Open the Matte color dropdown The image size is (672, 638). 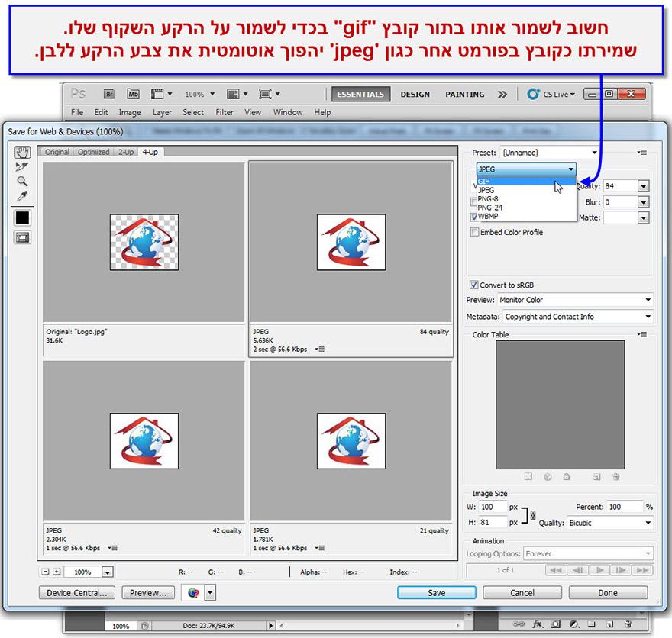click(x=643, y=218)
